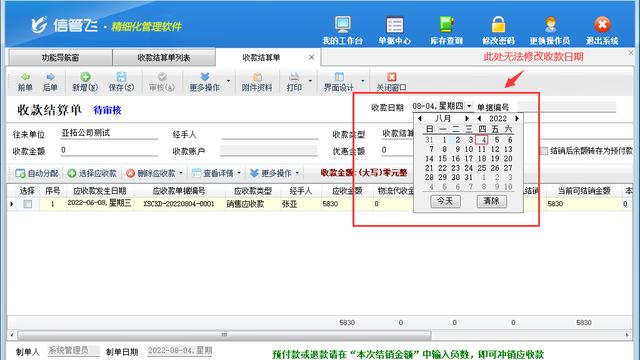Click 更换操作员 operator icon
This screenshot has width=640, height=360.
tap(550, 24)
